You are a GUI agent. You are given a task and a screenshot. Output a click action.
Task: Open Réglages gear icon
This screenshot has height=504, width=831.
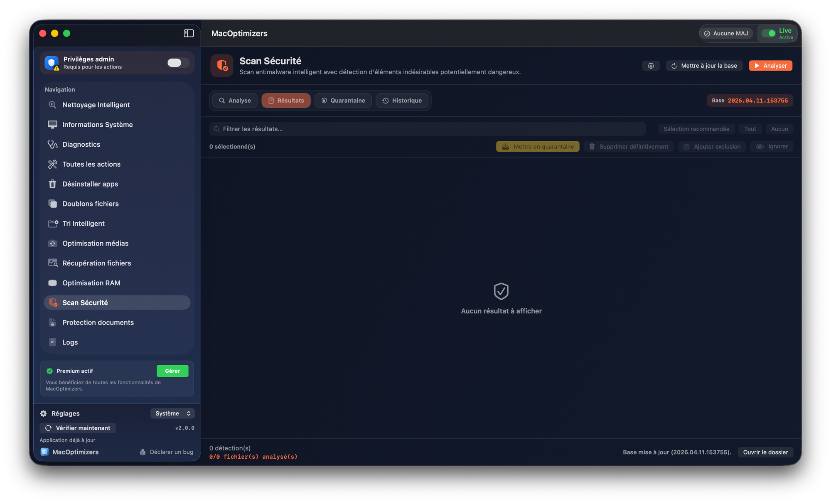pyautogui.click(x=44, y=413)
